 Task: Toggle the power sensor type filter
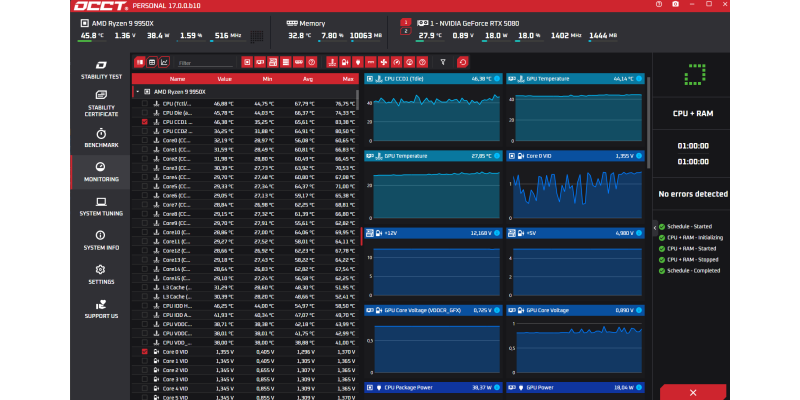point(358,62)
